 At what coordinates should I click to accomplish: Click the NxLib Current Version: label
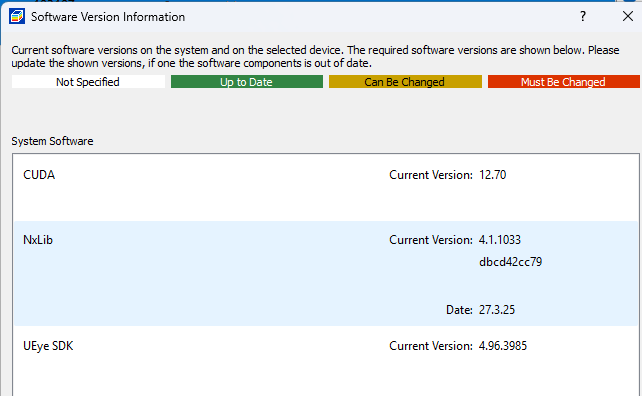[431, 240]
